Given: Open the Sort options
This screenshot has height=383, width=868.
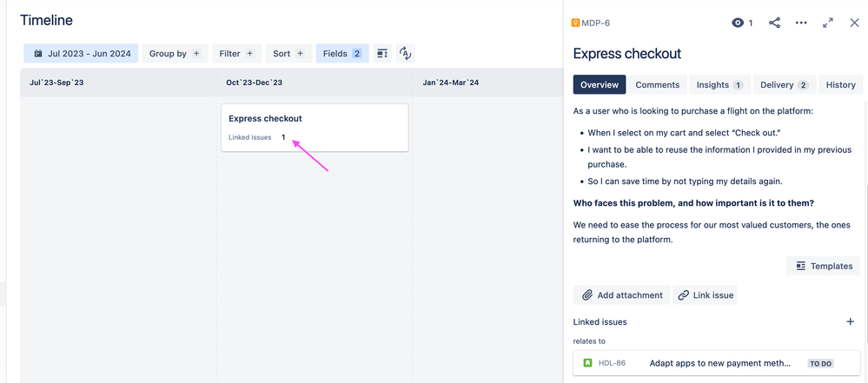Looking at the screenshot, I should point(289,54).
